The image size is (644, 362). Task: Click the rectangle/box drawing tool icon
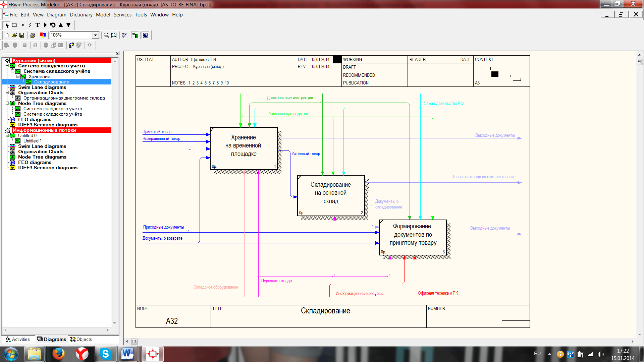coord(14,25)
